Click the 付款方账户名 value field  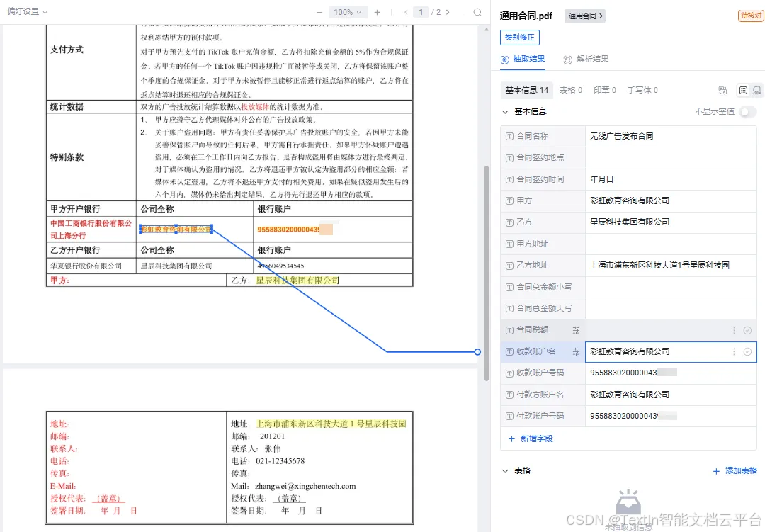(x=671, y=395)
